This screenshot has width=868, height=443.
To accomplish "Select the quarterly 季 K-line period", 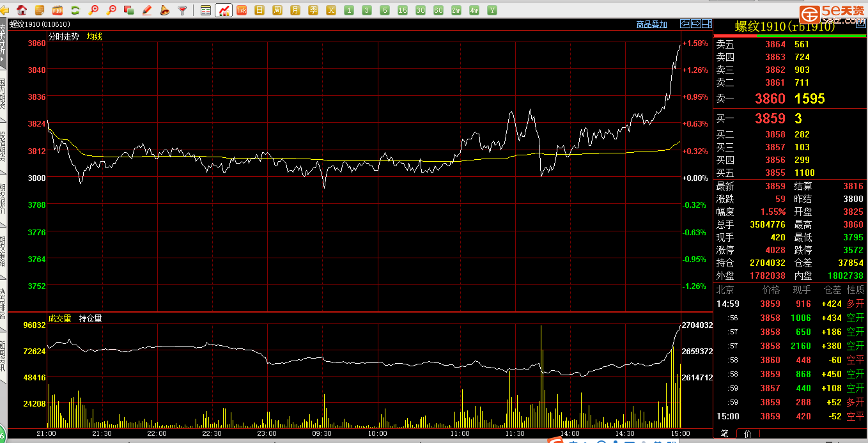I will [313, 10].
